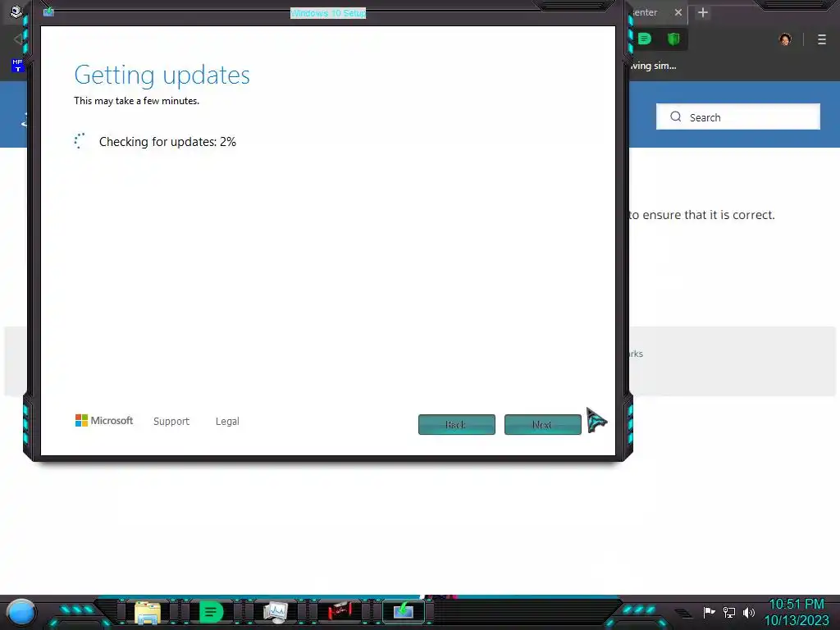Click the 'to ensure that it is correct.' text
The width and height of the screenshot is (840, 630).
pos(702,215)
